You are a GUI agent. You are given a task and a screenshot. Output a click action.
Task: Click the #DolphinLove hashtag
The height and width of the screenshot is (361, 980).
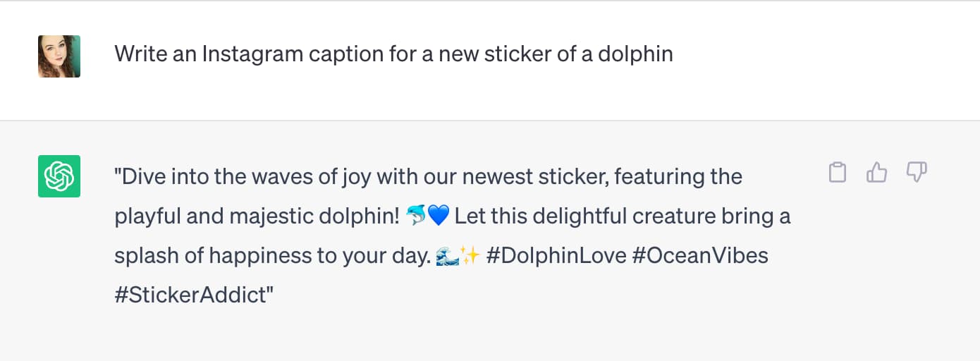coord(556,255)
